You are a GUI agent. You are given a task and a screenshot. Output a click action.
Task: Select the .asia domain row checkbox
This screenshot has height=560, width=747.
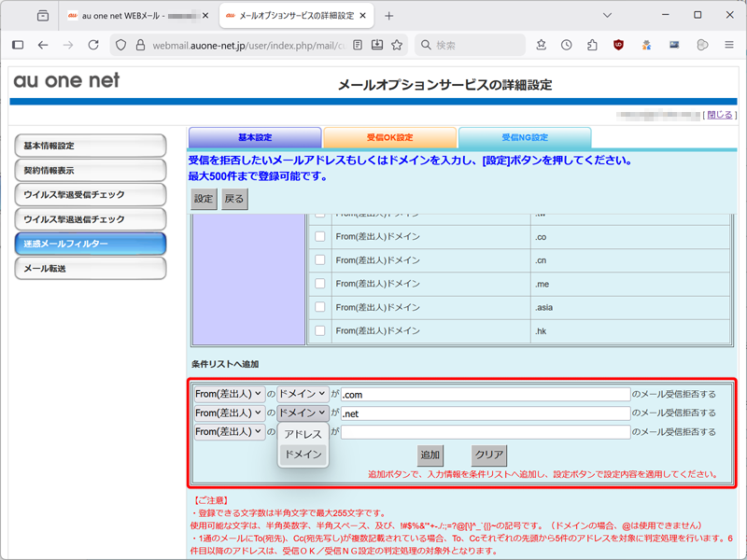pyautogui.click(x=320, y=307)
